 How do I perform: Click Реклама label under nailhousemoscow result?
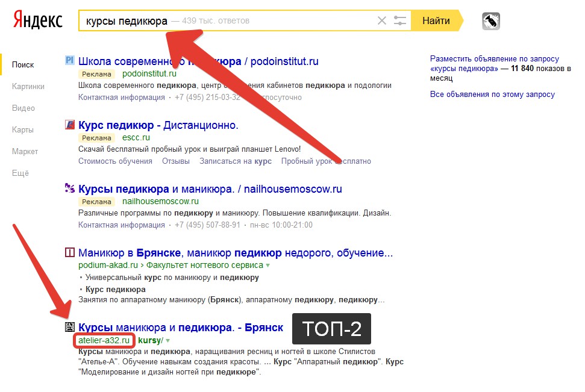click(x=96, y=201)
